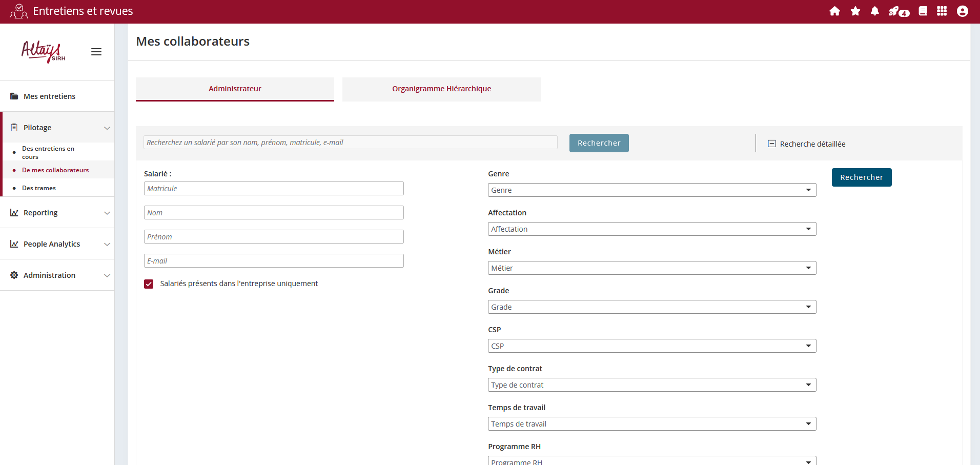Expand the Reporting sidebar section

pyautogui.click(x=57, y=213)
